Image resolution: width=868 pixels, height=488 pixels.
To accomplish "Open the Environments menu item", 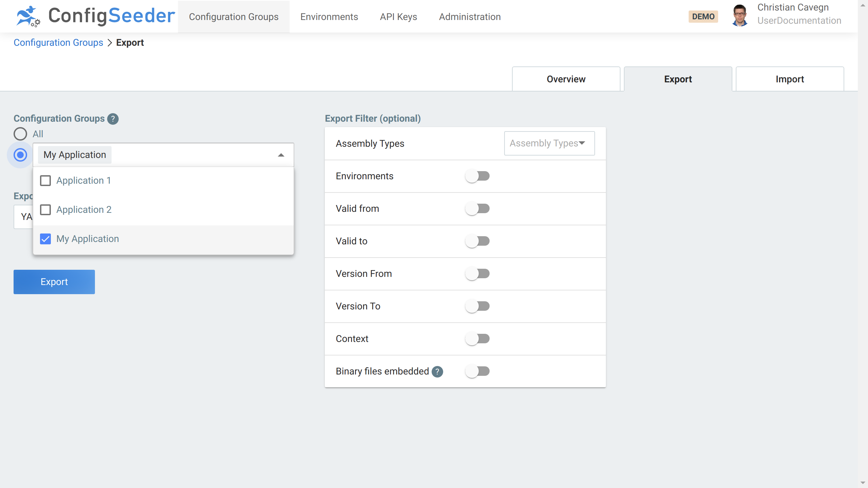I will (329, 17).
